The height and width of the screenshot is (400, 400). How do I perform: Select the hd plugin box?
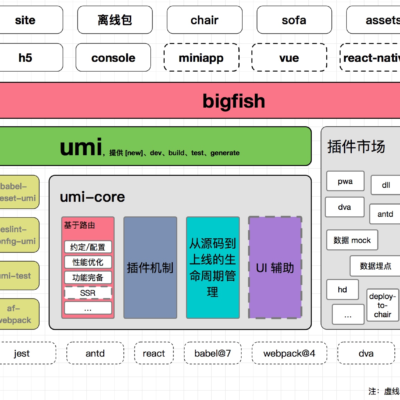[x=342, y=290]
